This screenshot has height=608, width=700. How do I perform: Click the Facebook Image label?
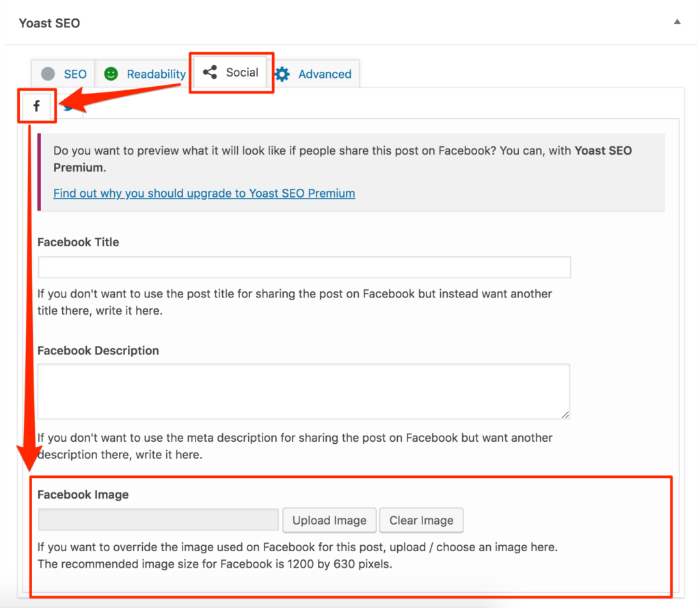tap(83, 494)
